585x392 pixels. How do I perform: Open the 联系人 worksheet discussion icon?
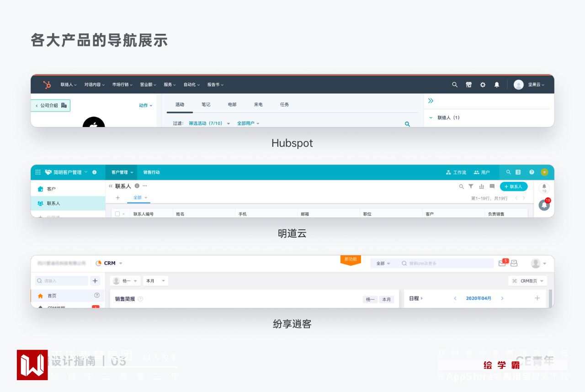tap(492, 186)
